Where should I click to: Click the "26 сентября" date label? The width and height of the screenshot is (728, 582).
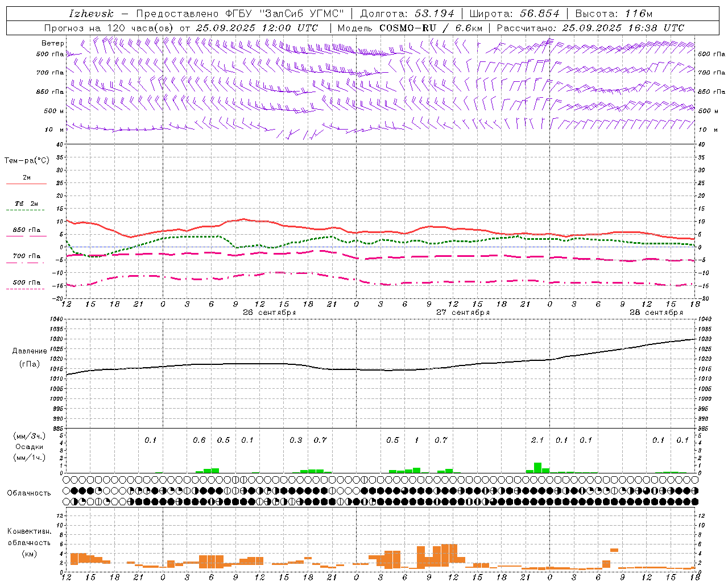point(269,313)
